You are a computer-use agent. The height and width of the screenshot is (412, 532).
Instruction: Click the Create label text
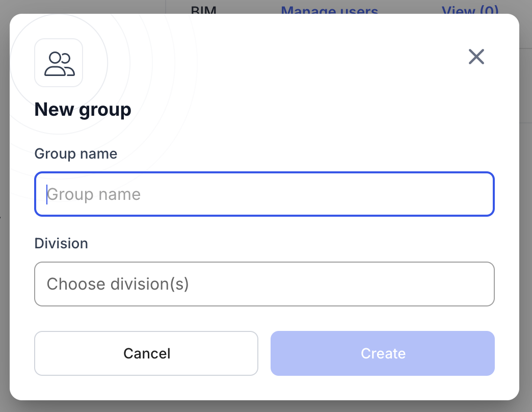(x=383, y=353)
